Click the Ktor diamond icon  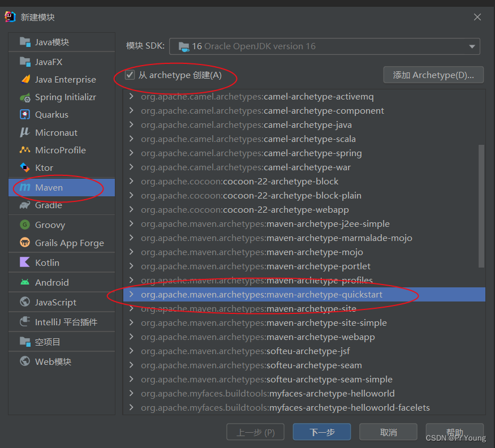coord(25,167)
